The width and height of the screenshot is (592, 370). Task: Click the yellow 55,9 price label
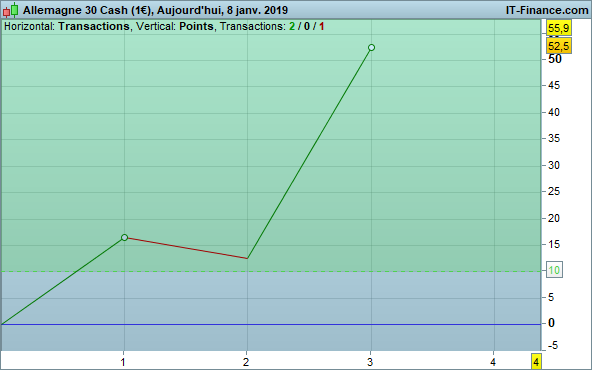559,28
